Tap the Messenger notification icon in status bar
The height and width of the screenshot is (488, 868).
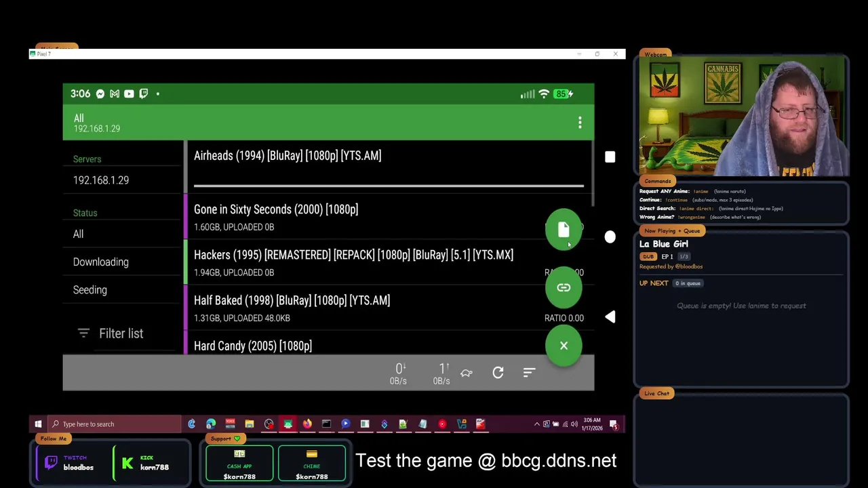tap(100, 94)
